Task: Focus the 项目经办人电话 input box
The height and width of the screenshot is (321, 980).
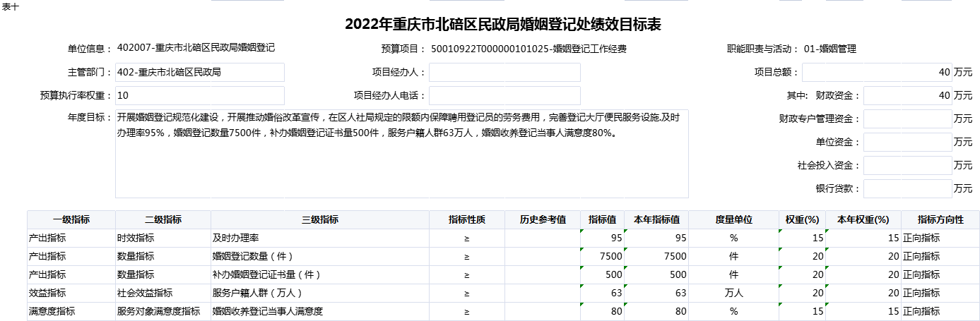Action: [x=504, y=95]
